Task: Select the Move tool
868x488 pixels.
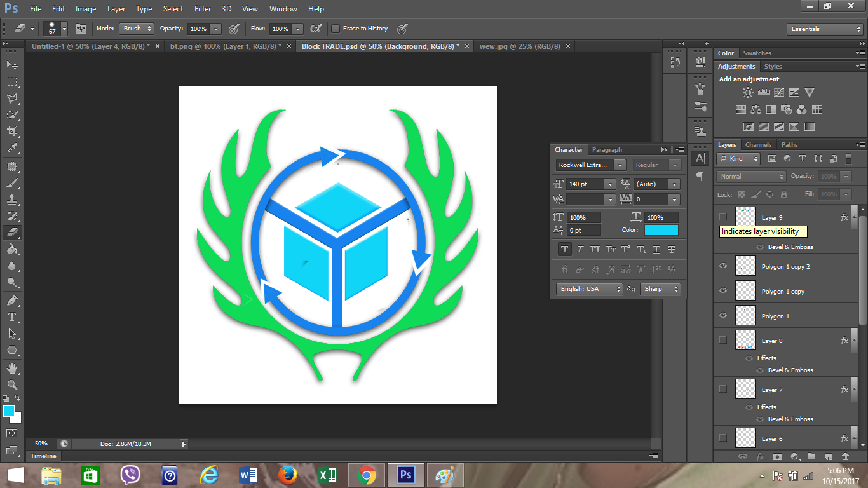Action: tap(12, 65)
